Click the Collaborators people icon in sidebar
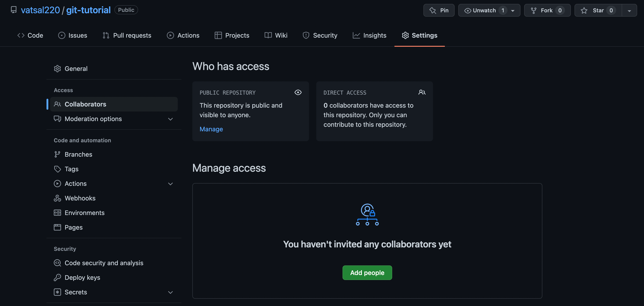This screenshot has width=644, height=306. (57, 104)
